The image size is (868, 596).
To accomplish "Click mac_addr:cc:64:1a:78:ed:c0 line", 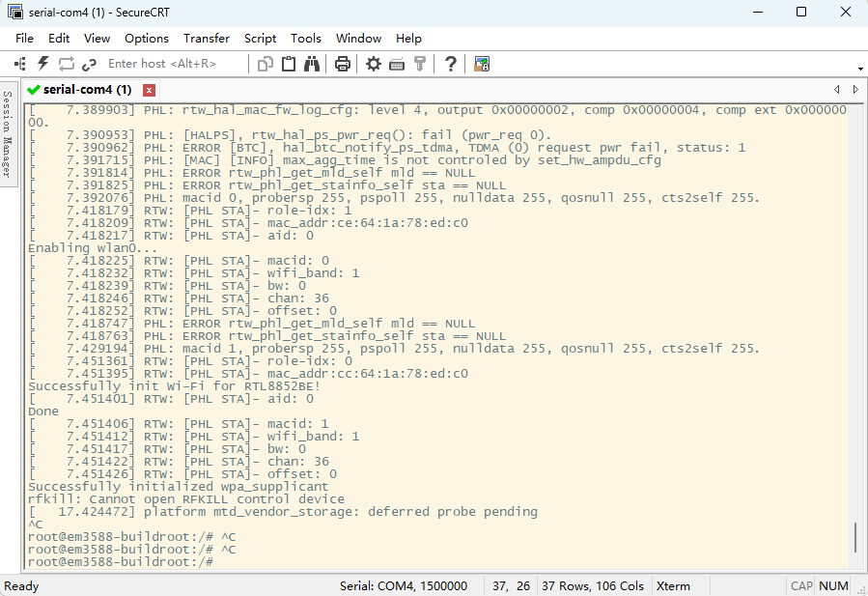I will [x=248, y=374].
